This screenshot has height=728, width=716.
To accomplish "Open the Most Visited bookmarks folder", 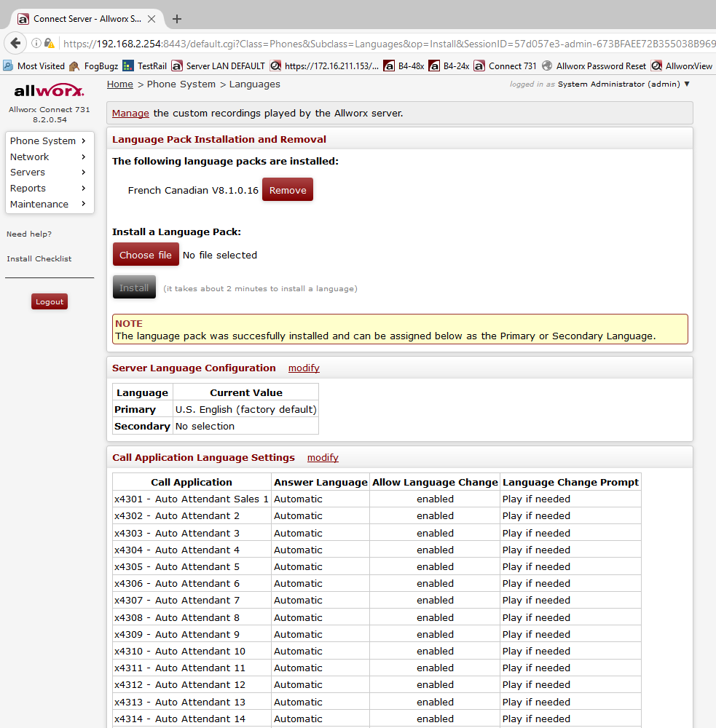I will (x=34, y=66).
